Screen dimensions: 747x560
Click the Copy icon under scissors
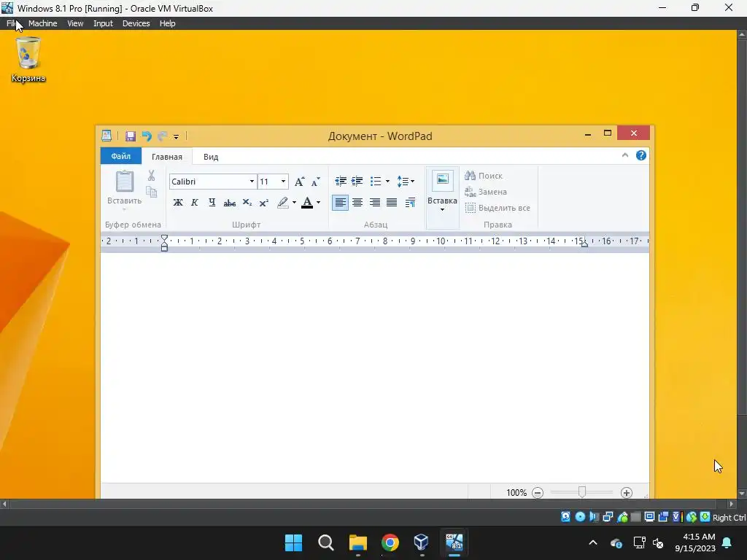point(151,192)
